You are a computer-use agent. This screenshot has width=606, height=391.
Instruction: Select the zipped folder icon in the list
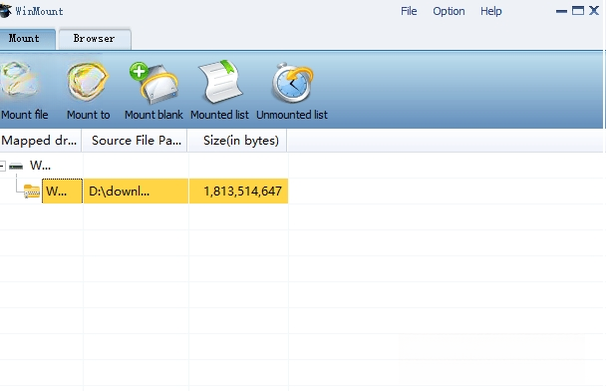coord(31,191)
